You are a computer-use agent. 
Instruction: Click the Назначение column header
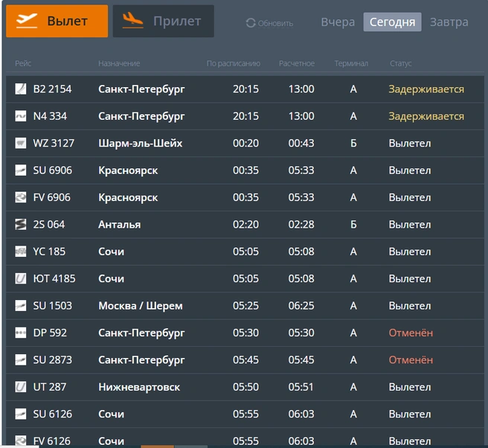pos(119,63)
